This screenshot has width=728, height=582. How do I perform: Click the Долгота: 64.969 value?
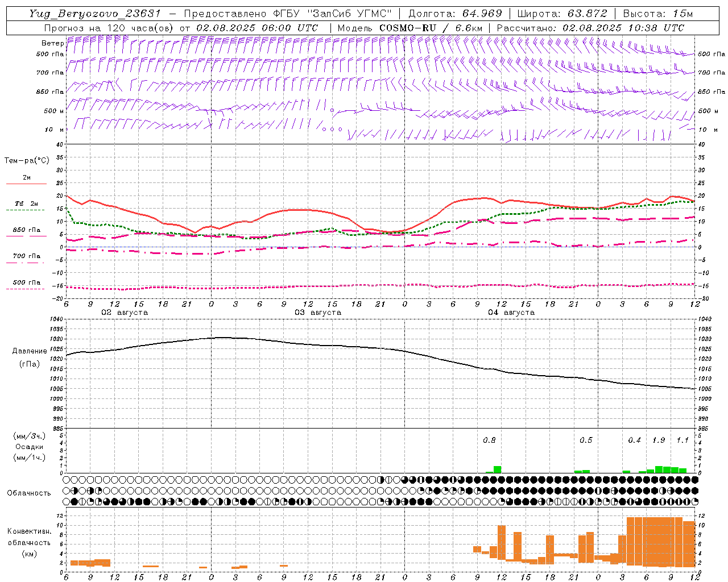coord(456,14)
